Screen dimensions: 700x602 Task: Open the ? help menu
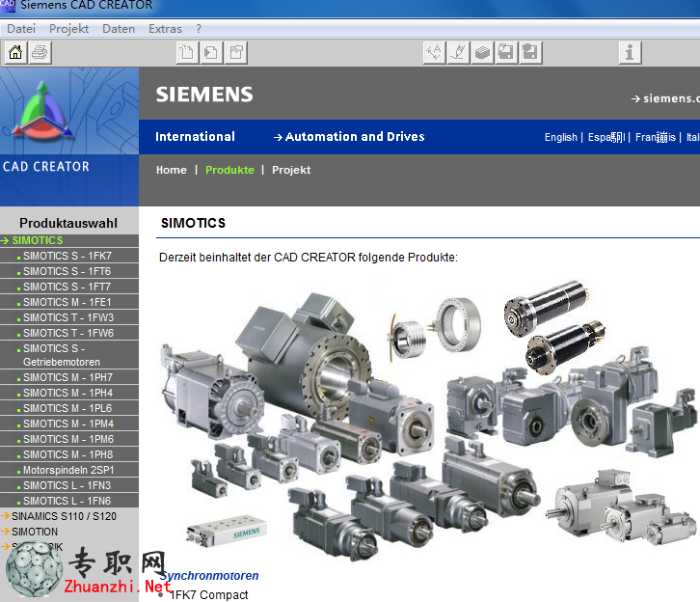(x=199, y=29)
